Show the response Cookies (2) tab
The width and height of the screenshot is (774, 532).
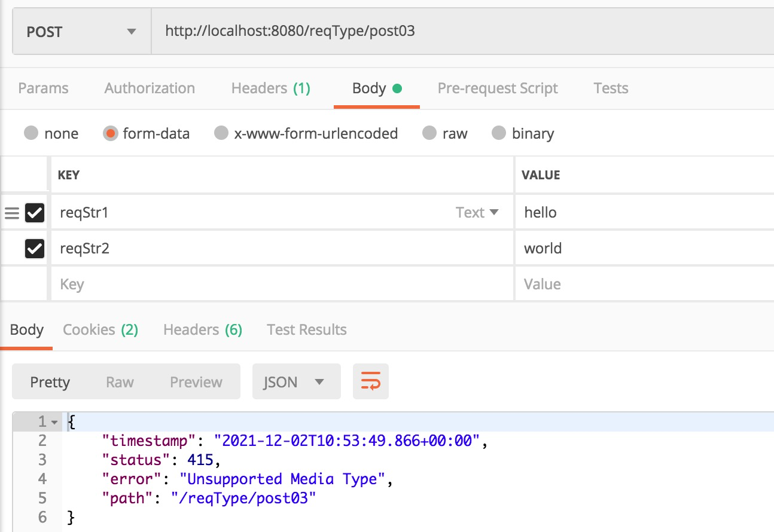coord(100,330)
